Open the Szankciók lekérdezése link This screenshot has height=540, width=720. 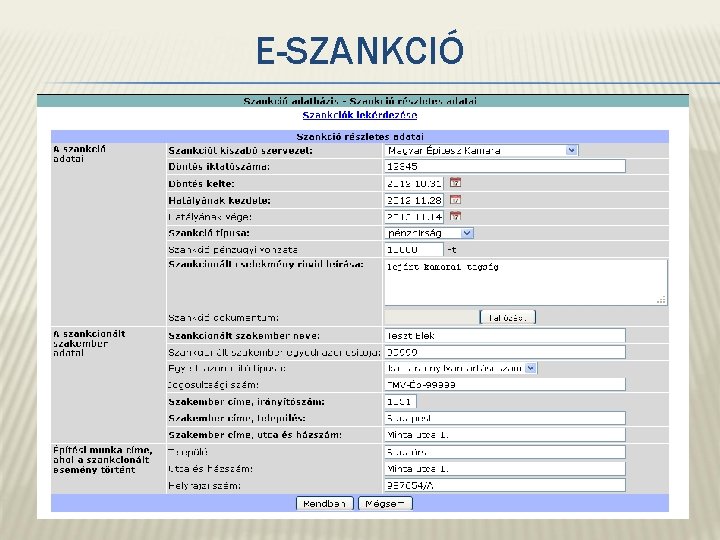(360, 115)
